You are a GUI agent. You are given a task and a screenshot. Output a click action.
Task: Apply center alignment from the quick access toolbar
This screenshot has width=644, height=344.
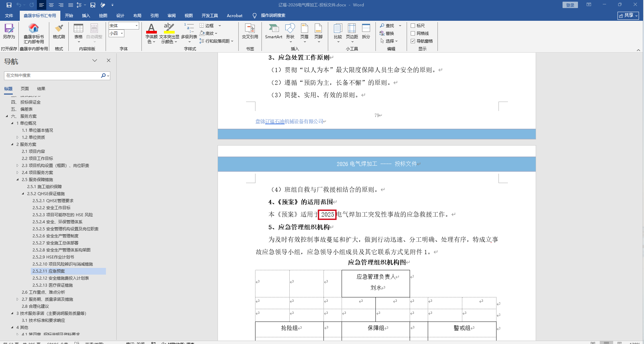pyautogui.click(x=51, y=5)
